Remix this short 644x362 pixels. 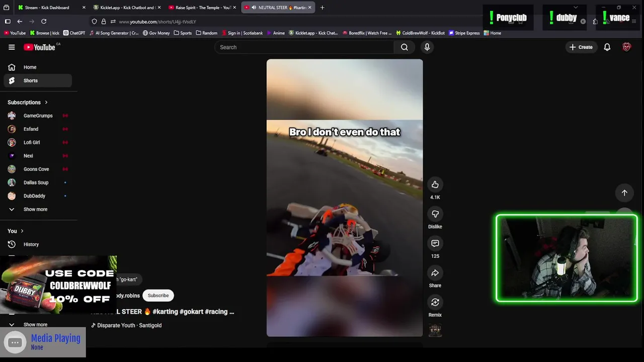click(x=435, y=302)
